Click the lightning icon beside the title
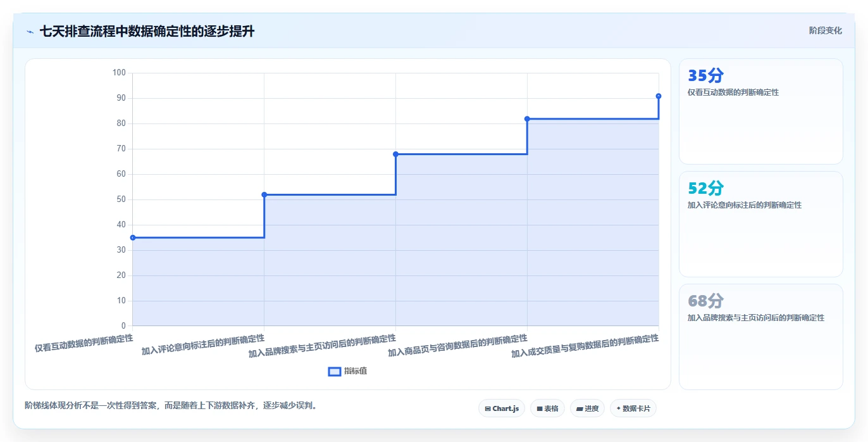868x442 pixels. (x=30, y=32)
